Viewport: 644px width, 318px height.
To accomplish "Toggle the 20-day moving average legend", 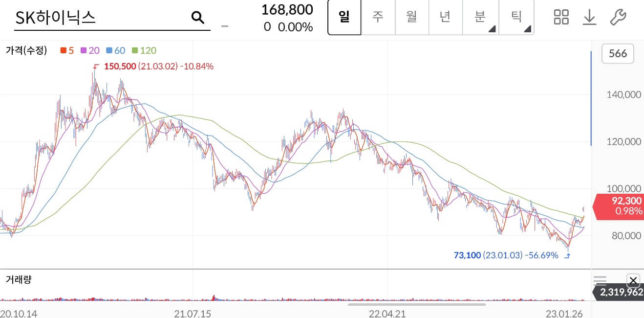I will pyautogui.click(x=90, y=50).
